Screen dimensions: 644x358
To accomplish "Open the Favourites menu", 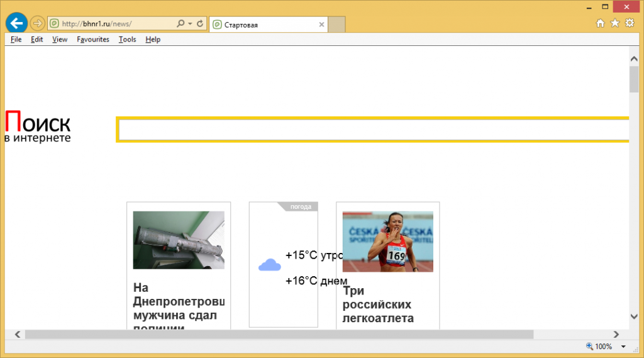I will pyautogui.click(x=92, y=39).
